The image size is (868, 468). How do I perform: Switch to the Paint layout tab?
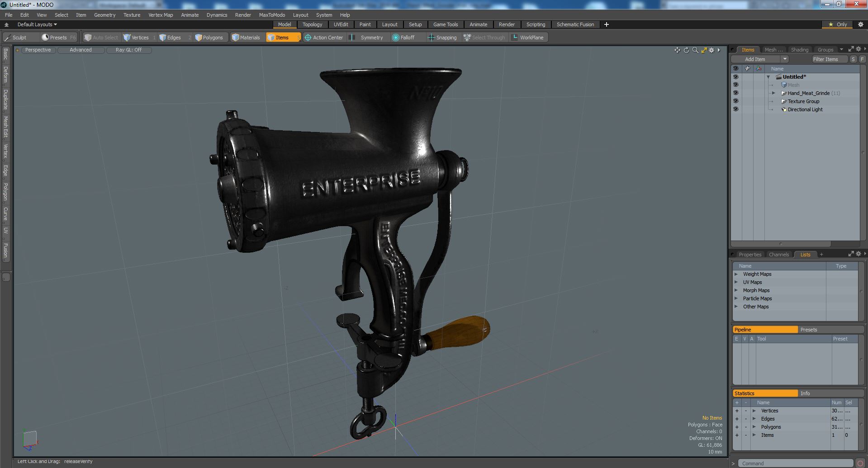point(365,24)
